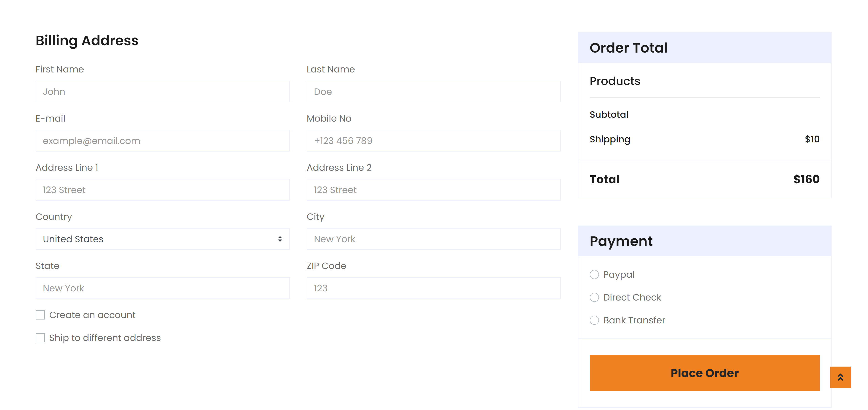Click the back-to-top double chevron icon
Screen dimensions: 868x410
(840, 377)
